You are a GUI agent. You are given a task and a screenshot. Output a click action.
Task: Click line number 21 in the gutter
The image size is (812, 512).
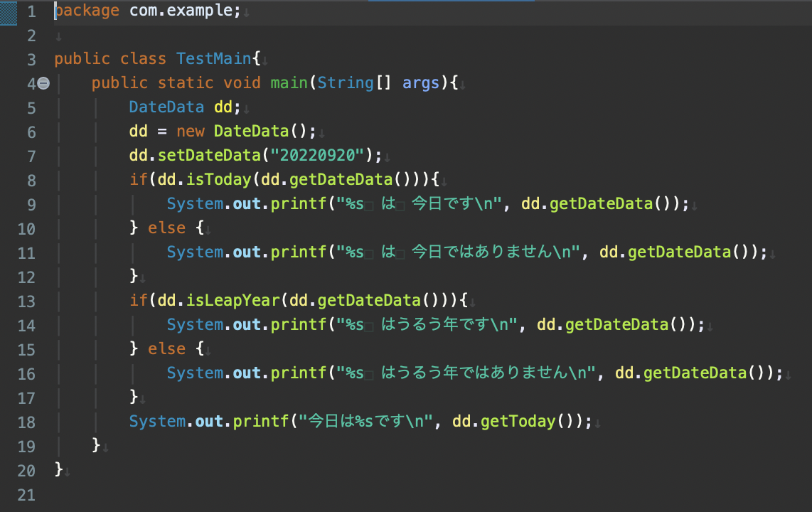pyautogui.click(x=26, y=495)
